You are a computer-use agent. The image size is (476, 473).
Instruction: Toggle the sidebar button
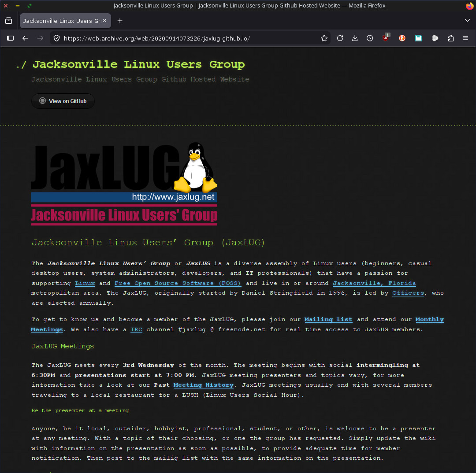point(10,38)
